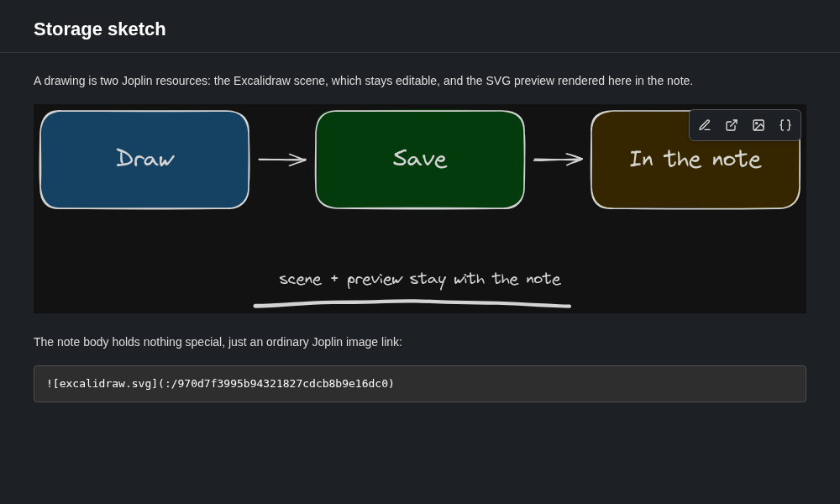Click the arrow between Save and In the note
The width and height of the screenshot is (840, 504).
pyautogui.click(x=559, y=159)
